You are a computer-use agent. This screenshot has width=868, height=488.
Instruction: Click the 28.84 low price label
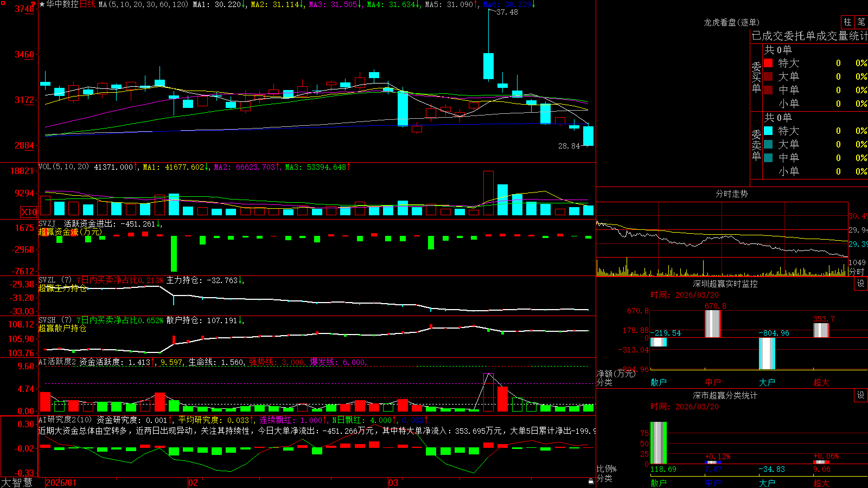pyautogui.click(x=569, y=146)
